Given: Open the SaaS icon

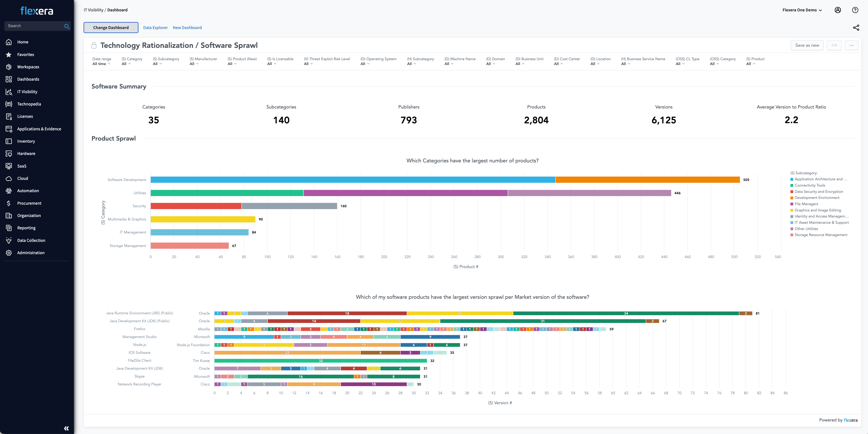Looking at the screenshot, I should click(9, 166).
